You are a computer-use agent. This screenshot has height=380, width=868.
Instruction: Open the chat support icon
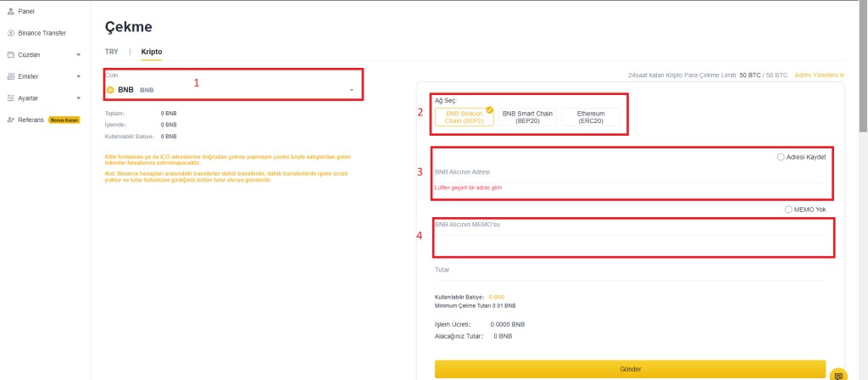[839, 375]
